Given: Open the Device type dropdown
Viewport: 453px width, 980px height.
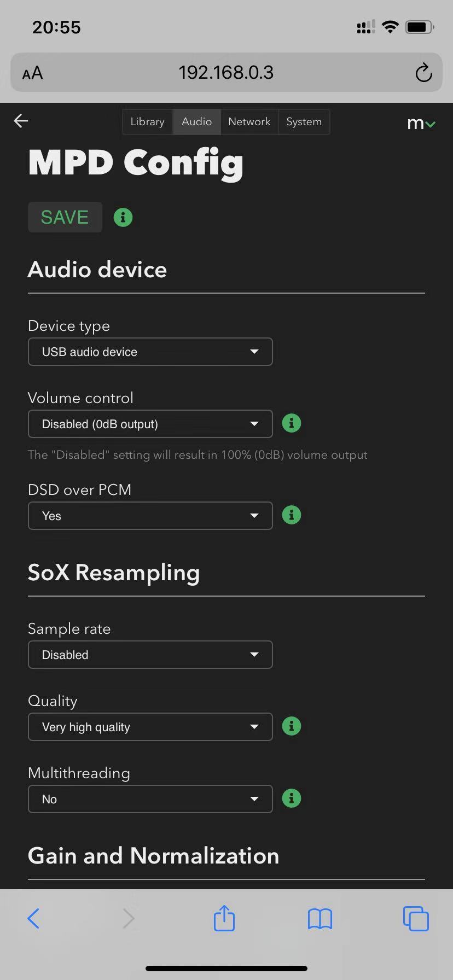Looking at the screenshot, I should pyautogui.click(x=150, y=352).
